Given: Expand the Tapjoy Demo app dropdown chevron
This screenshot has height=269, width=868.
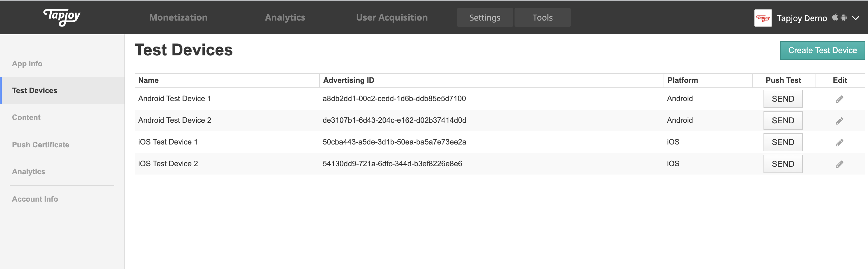Looking at the screenshot, I should (855, 18).
